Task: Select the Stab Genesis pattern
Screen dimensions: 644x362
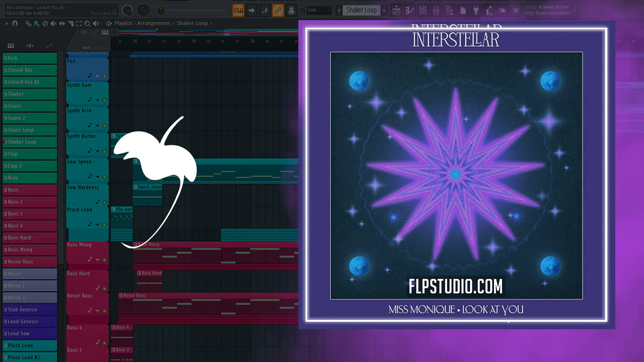Action: click(x=30, y=310)
